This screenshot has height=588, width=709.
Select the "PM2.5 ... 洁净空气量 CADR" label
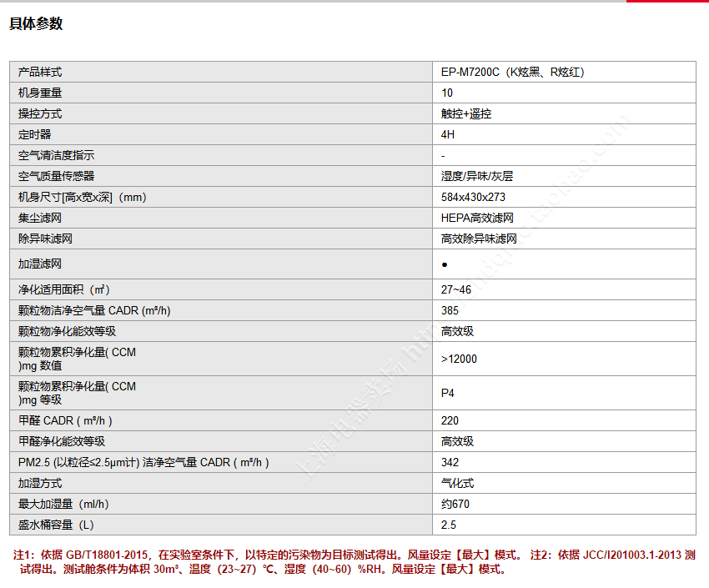(143, 462)
